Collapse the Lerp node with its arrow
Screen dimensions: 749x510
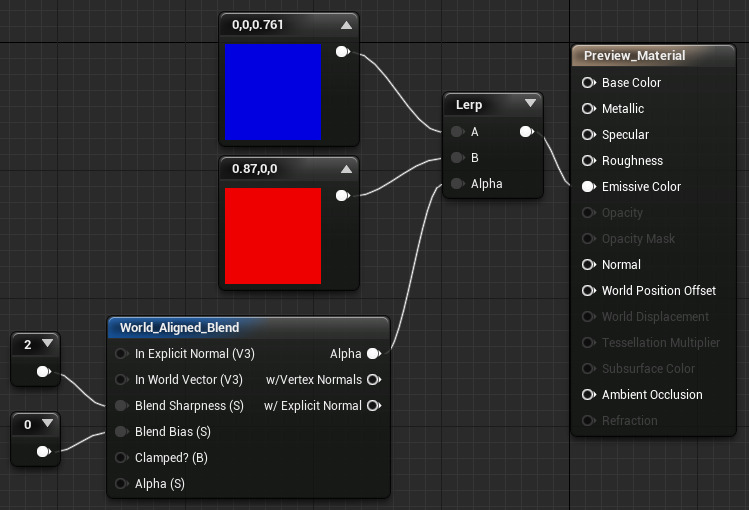[x=529, y=104]
